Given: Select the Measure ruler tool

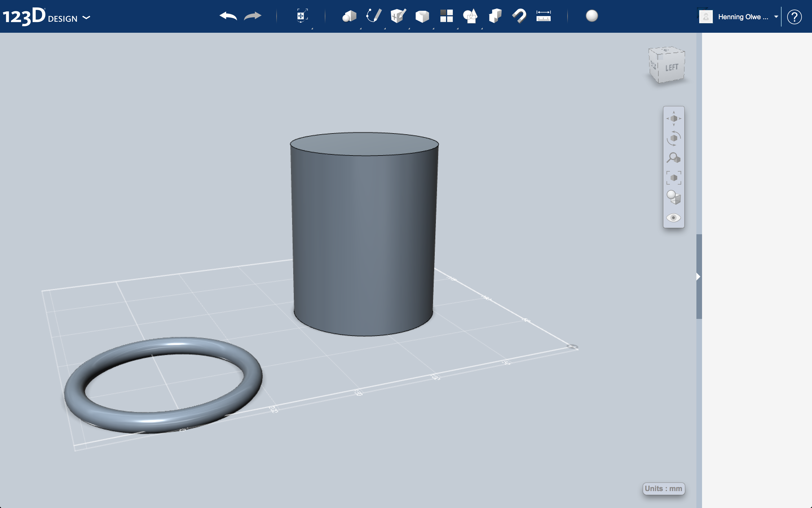Looking at the screenshot, I should (x=543, y=16).
